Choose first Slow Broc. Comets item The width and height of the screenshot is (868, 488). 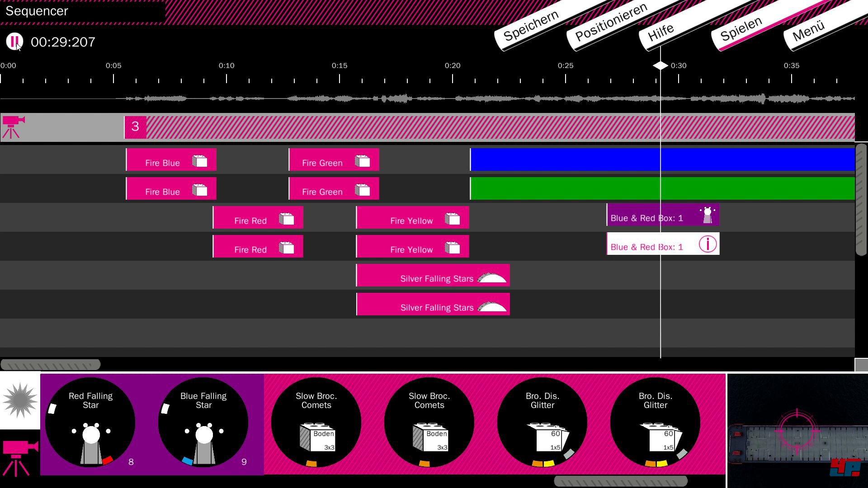(x=316, y=422)
